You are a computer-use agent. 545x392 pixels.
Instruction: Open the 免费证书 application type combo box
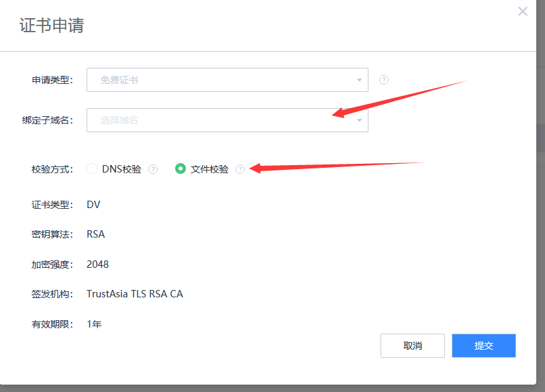tap(221, 80)
